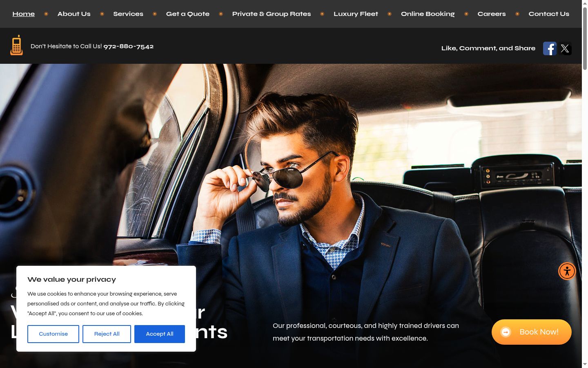Open the X (Twitter) profile icon
The width and height of the screenshot is (588, 368).
pyautogui.click(x=565, y=49)
